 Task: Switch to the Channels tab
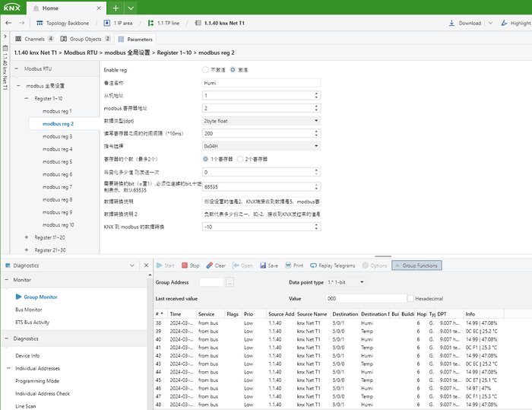[34, 39]
